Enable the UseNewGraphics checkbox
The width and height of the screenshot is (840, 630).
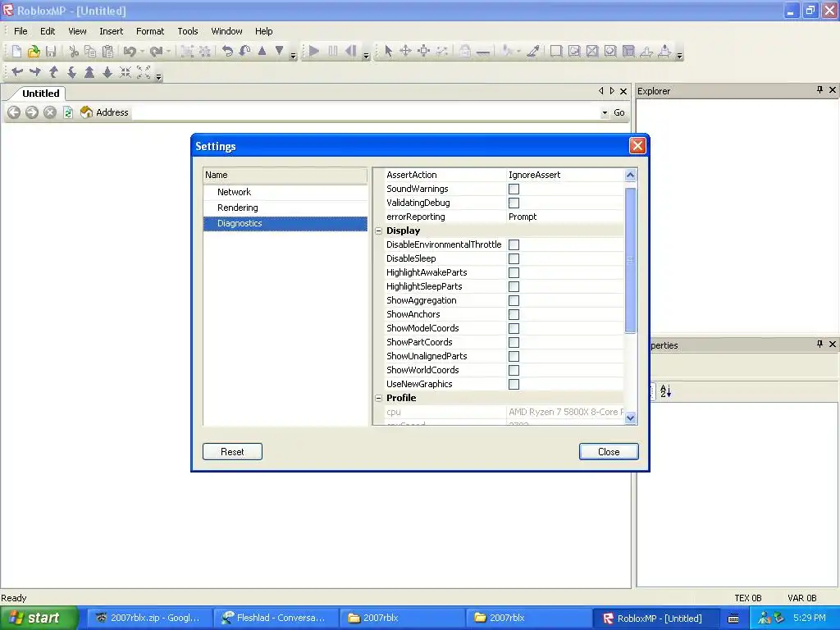(514, 384)
